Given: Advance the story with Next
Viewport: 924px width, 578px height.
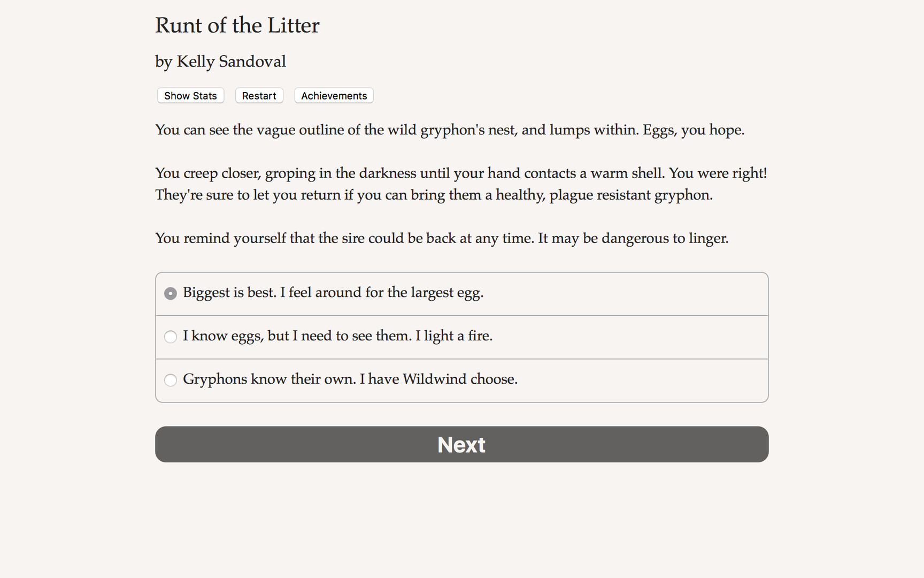Looking at the screenshot, I should [x=461, y=444].
